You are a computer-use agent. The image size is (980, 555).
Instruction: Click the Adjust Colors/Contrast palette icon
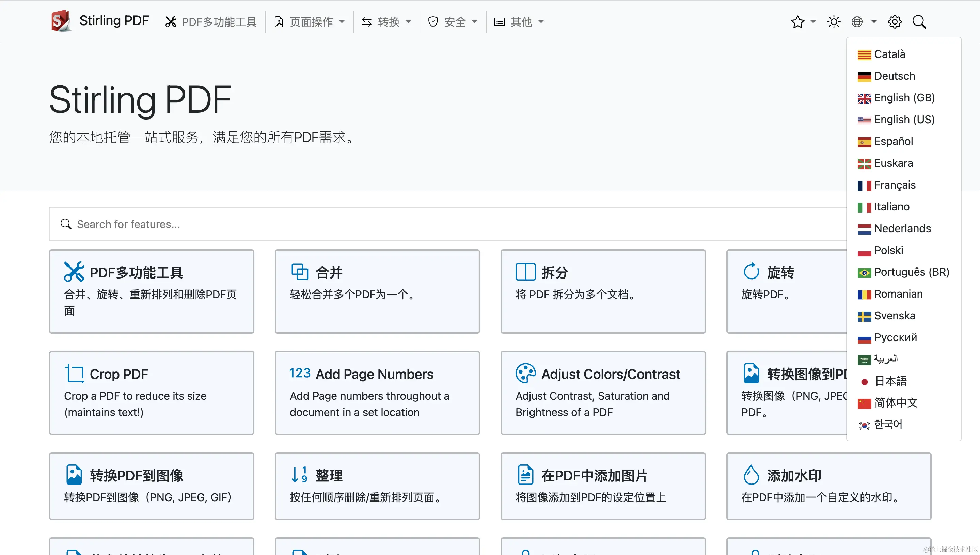[526, 373]
